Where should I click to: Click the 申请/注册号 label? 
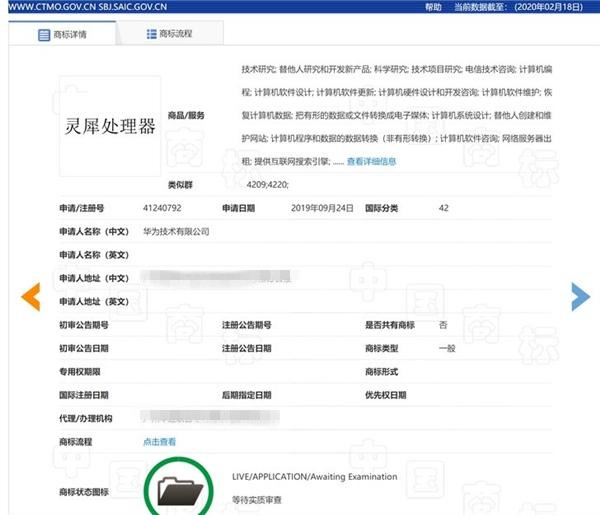[82, 208]
